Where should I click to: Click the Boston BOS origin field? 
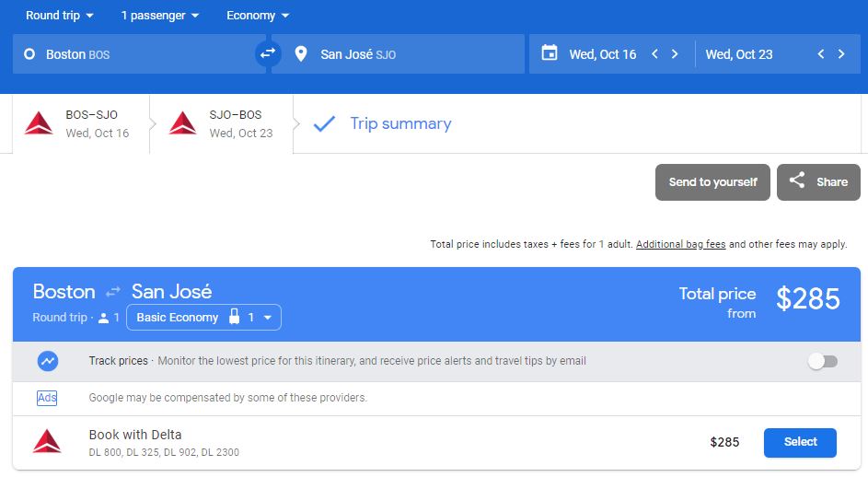tap(129, 54)
